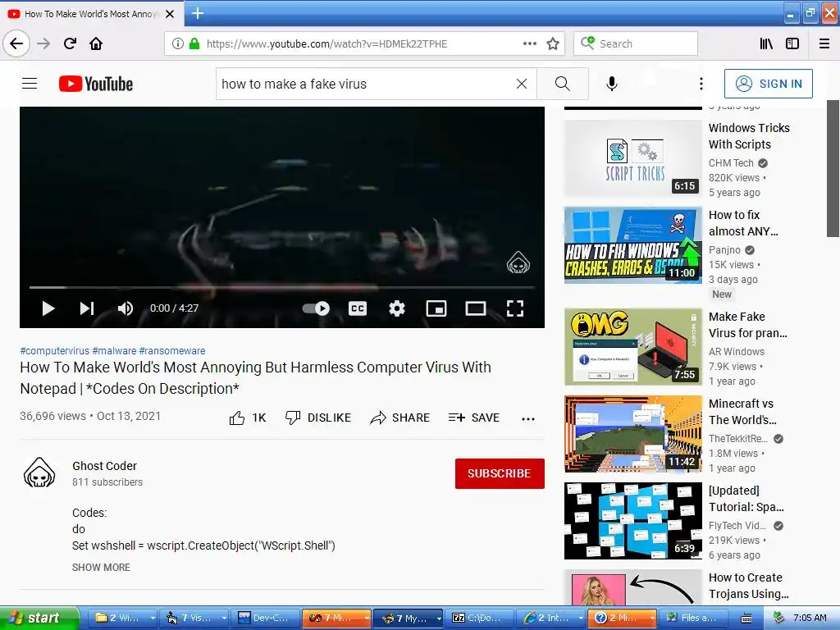
Task: Go to the browser Home page
Action: click(96, 44)
